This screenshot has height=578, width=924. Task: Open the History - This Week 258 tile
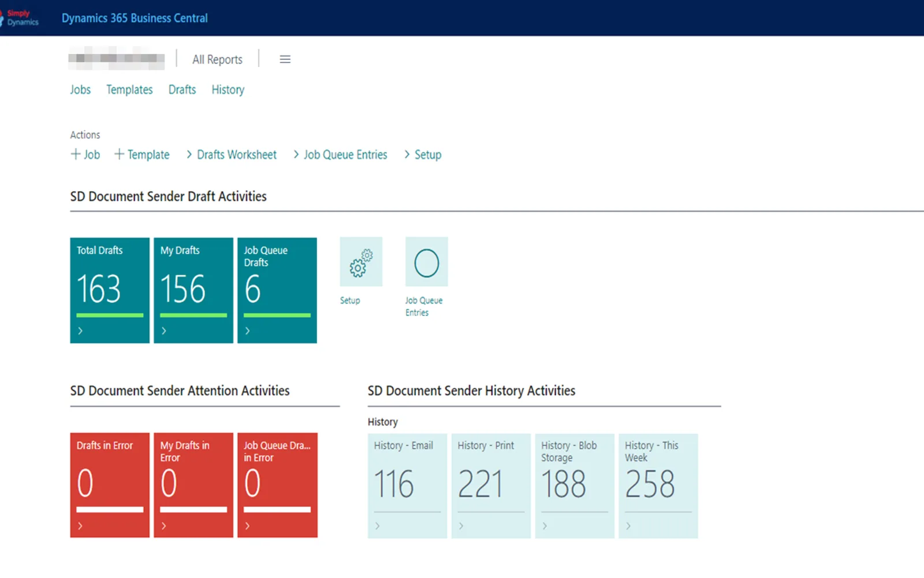pyautogui.click(x=658, y=486)
